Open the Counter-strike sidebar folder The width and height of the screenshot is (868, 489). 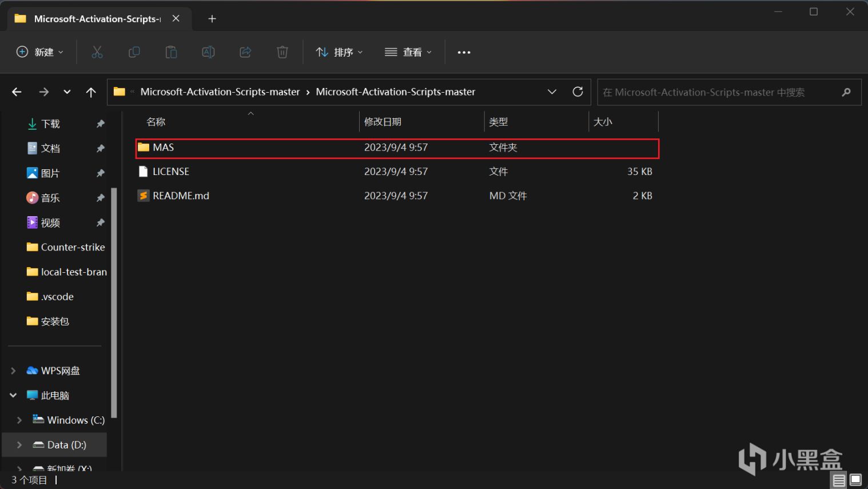66,247
